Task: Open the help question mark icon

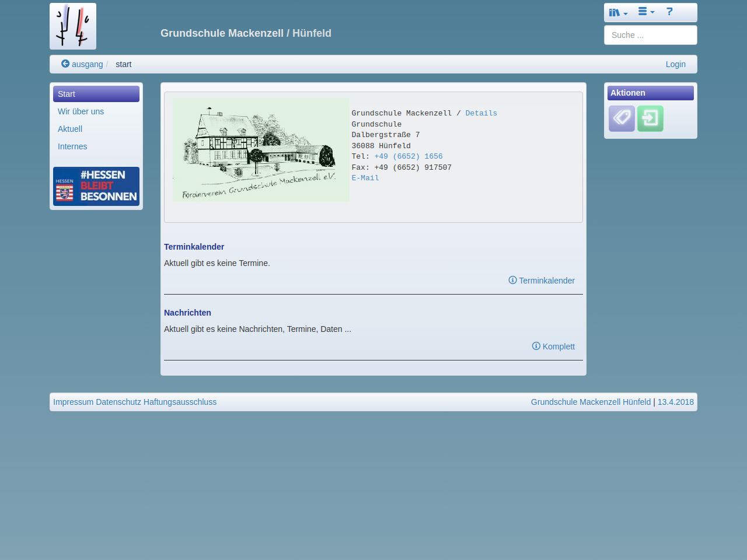Action: (x=669, y=12)
